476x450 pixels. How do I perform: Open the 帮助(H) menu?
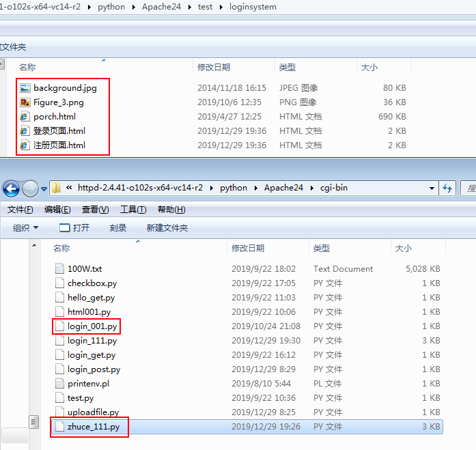171,210
